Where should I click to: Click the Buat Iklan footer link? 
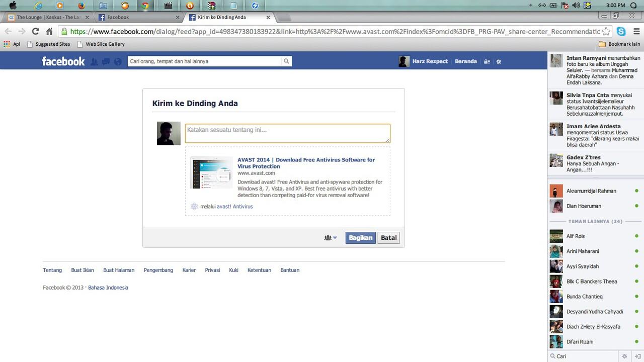pos(83,270)
